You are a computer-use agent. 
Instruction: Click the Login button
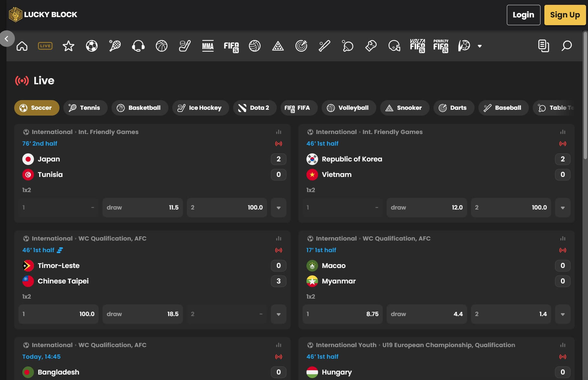[x=524, y=15]
